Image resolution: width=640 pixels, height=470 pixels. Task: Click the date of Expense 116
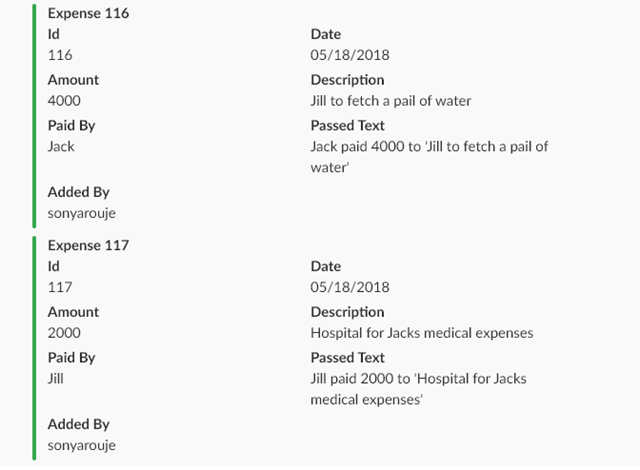[349, 55]
